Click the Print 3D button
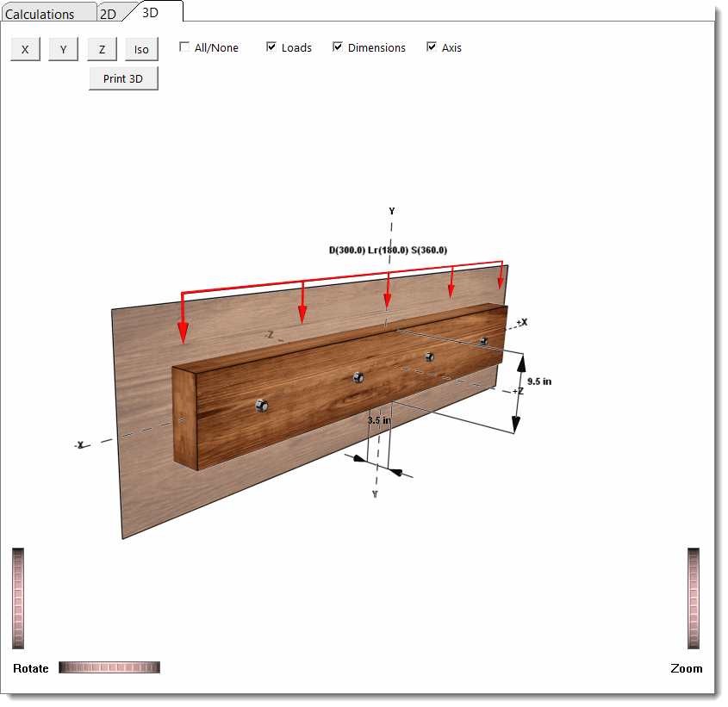The width and height of the screenshot is (728, 707). [x=123, y=78]
